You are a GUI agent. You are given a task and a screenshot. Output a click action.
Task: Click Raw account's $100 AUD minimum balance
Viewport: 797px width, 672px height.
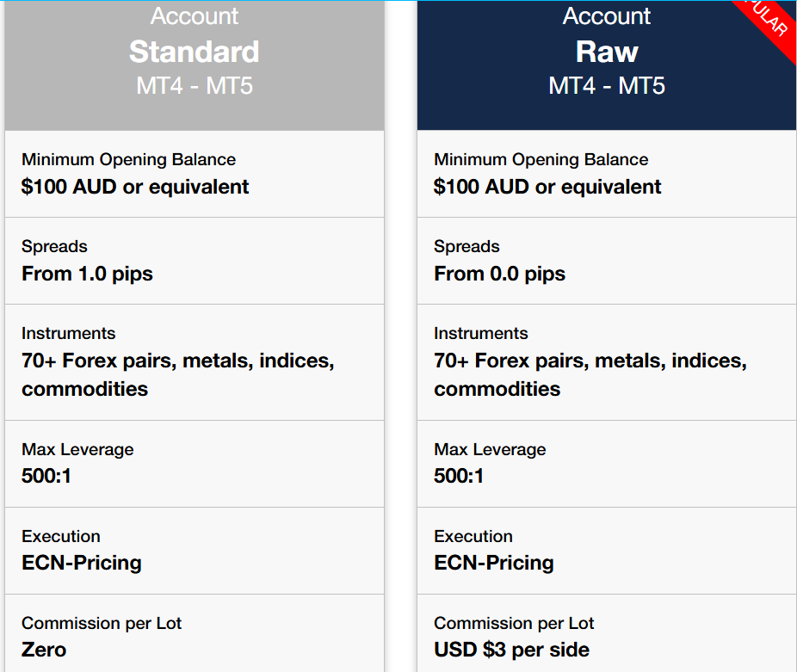[x=547, y=187]
